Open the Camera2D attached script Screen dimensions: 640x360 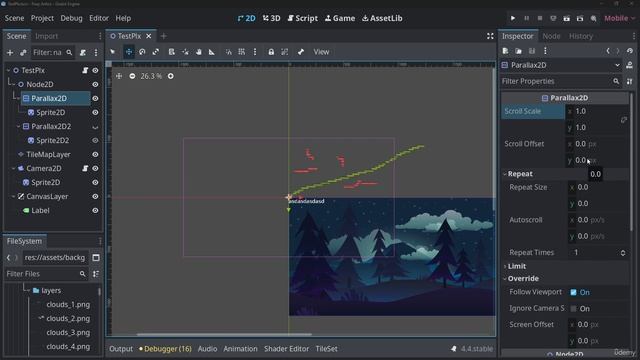[85, 168]
